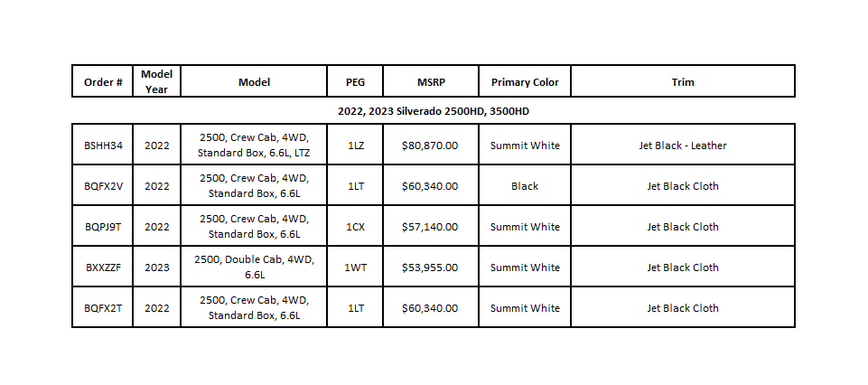Select the Order # column header
This screenshot has width=868, height=385.
[x=102, y=81]
